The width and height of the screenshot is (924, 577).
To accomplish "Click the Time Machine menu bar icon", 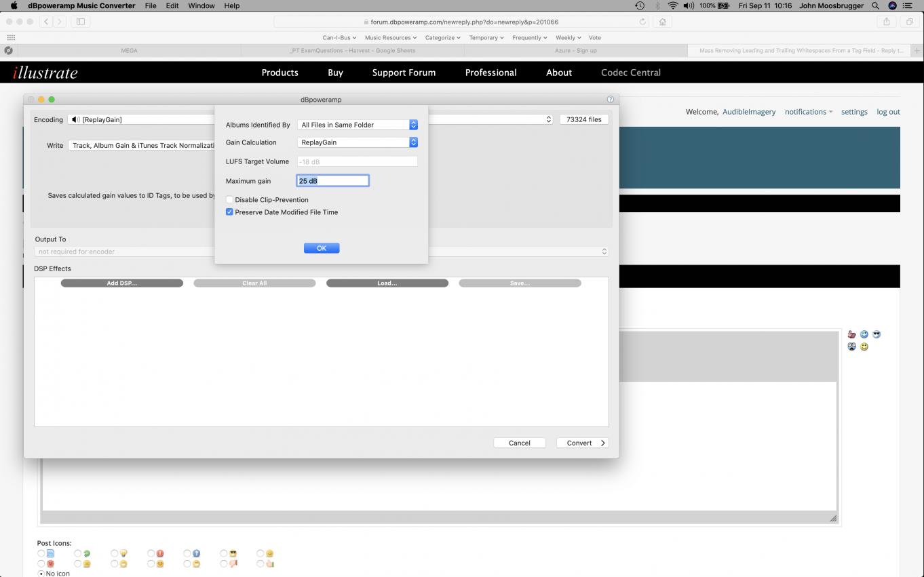I will tap(639, 5).
